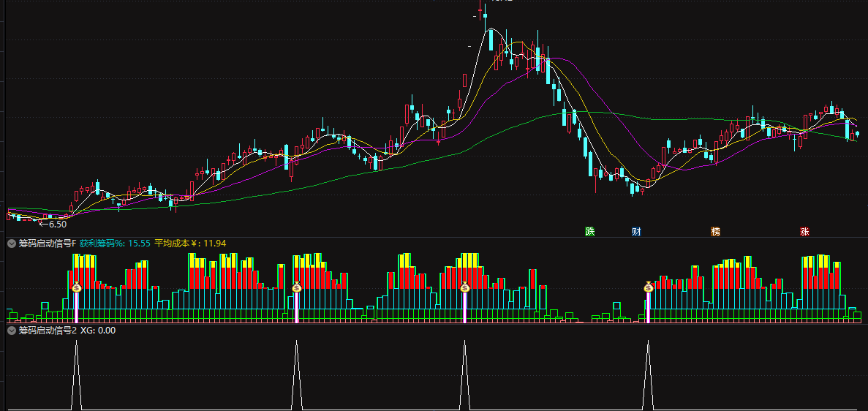The height and width of the screenshot is (411, 868).
Task: Click the blue 财 event marker
Action: click(x=637, y=232)
